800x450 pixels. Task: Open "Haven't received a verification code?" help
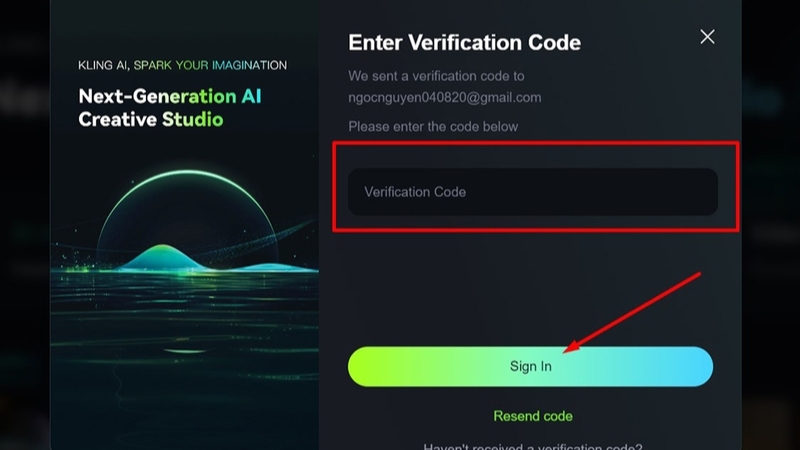tap(532, 446)
